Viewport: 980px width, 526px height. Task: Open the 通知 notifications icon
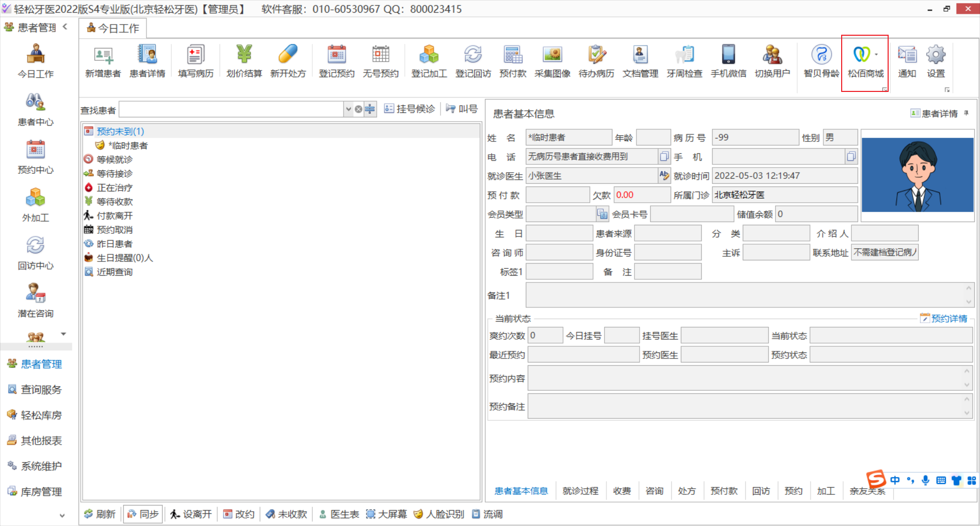click(907, 61)
